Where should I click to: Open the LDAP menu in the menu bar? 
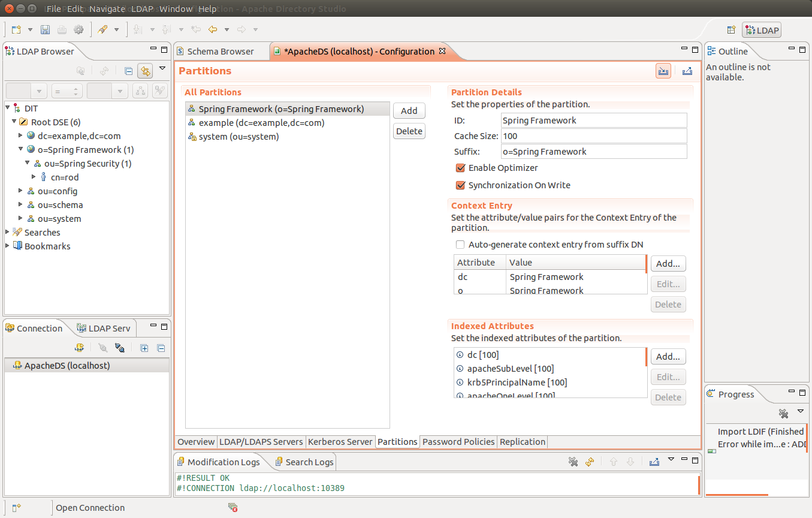(x=141, y=9)
